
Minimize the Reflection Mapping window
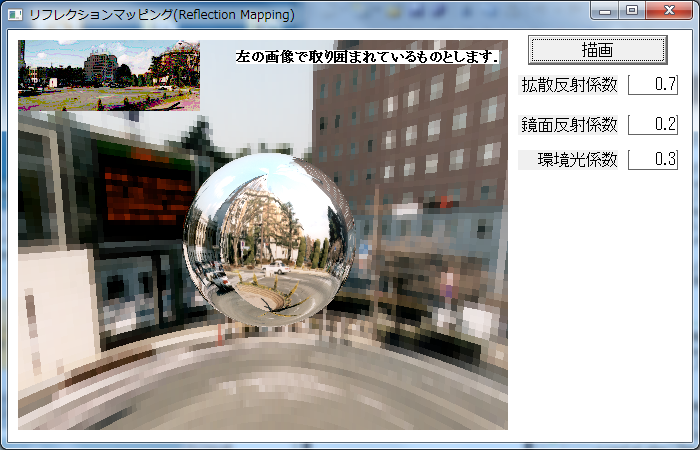pyautogui.click(x=605, y=11)
